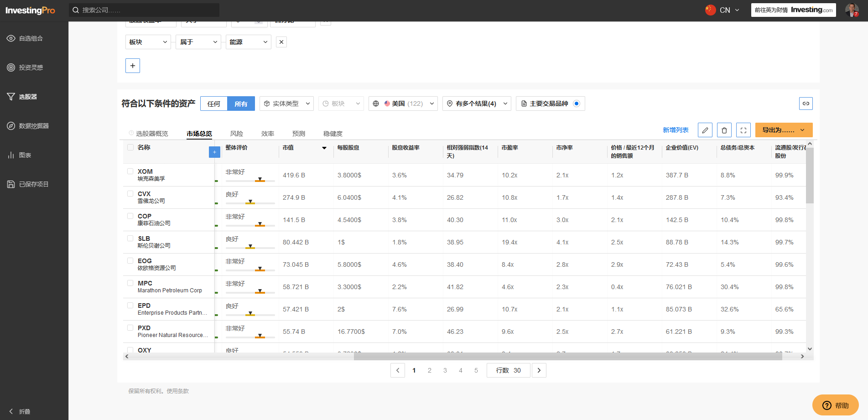The width and height of the screenshot is (868, 420).
Task: Click the China flag language icon
Action: point(710,10)
